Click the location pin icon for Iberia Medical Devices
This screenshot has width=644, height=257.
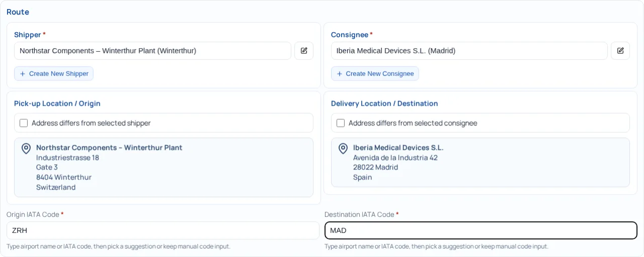343,148
